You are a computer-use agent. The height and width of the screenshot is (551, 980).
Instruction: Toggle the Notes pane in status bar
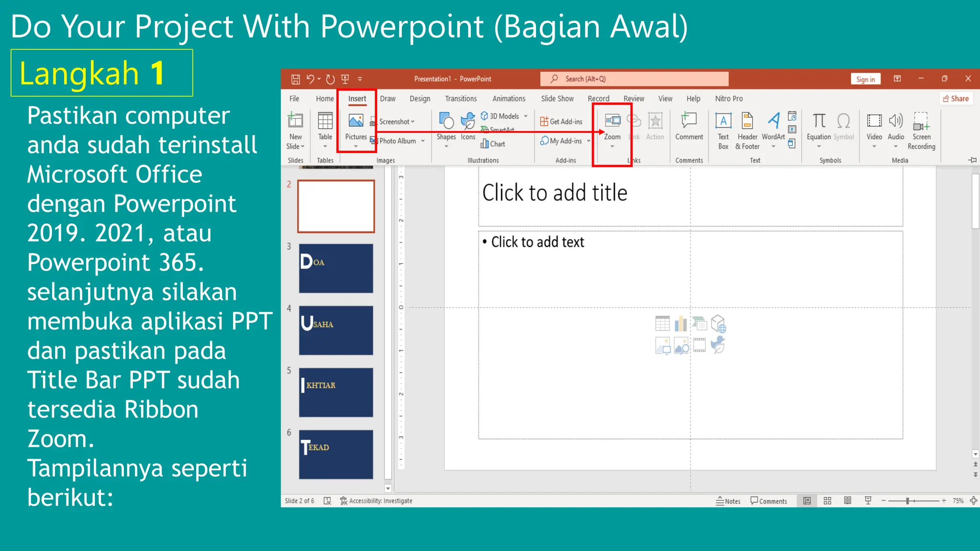pyautogui.click(x=728, y=501)
